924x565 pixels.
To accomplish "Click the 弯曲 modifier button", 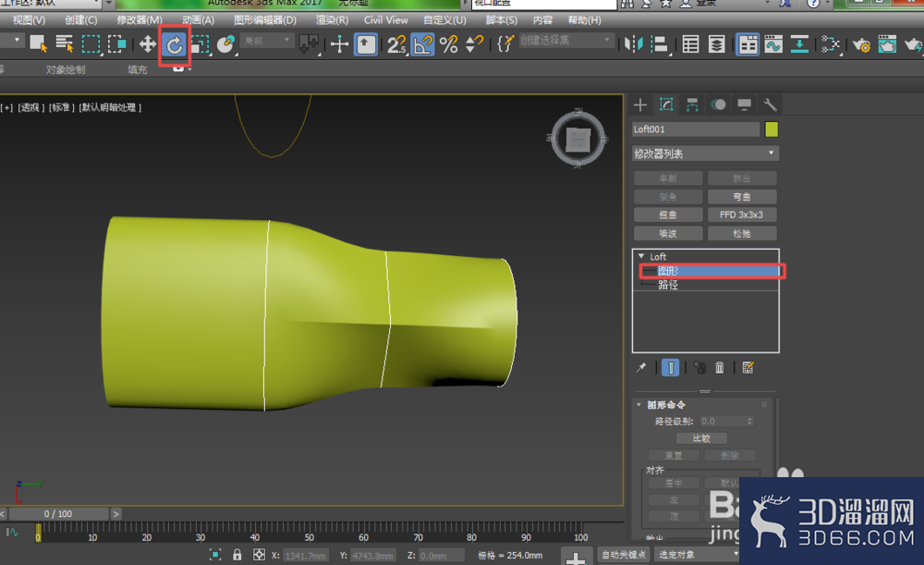I will [742, 196].
